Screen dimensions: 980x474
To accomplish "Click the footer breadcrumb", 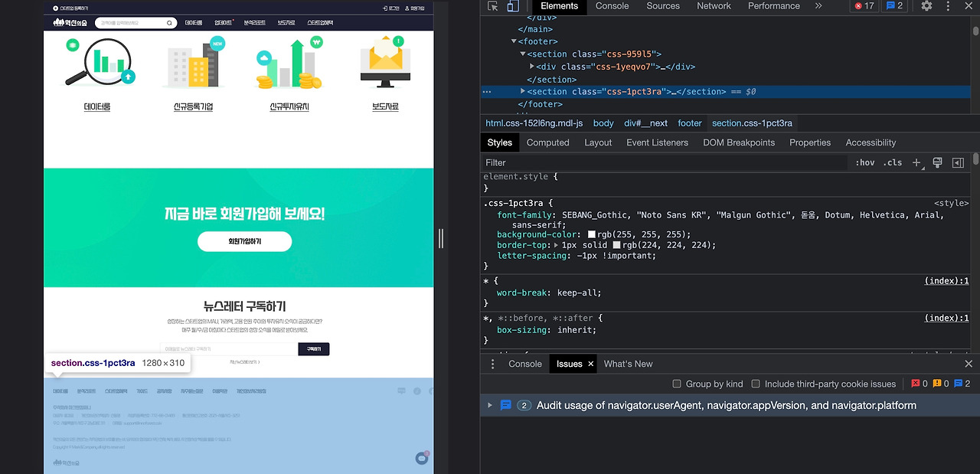I will [690, 123].
